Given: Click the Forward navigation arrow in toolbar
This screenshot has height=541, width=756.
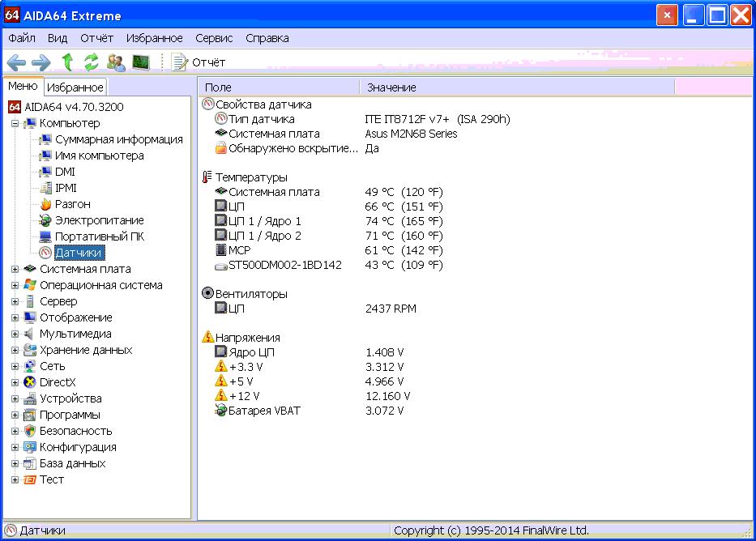Looking at the screenshot, I should (x=41, y=62).
